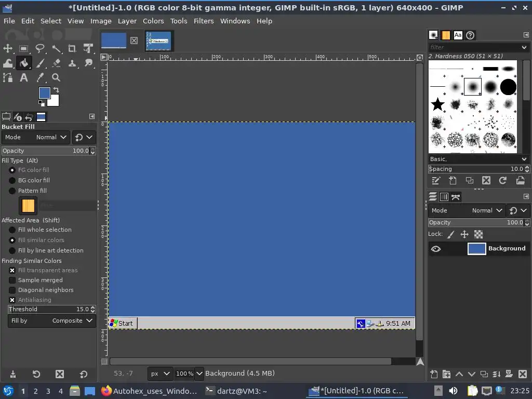The image size is (532, 399).
Task: Select the Move tool
Action: [x=7, y=48]
